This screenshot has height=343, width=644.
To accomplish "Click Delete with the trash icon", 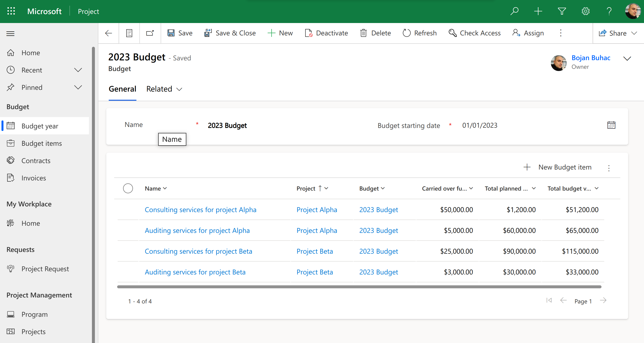I will [375, 33].
